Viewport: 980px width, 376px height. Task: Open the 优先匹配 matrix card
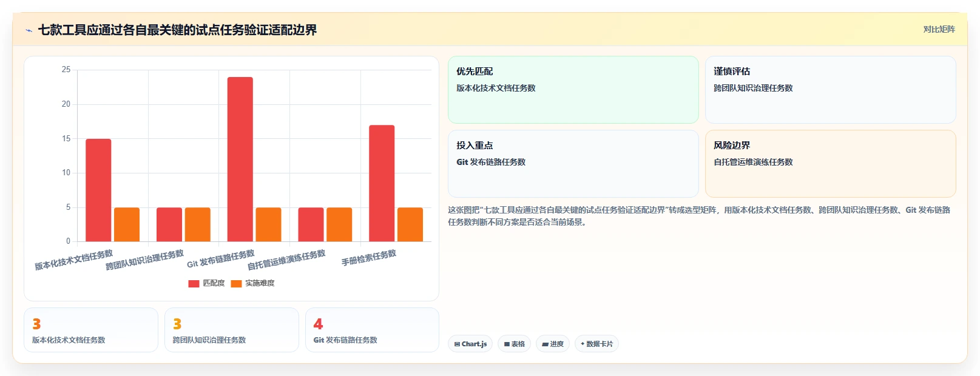click(x=573, y=90)
